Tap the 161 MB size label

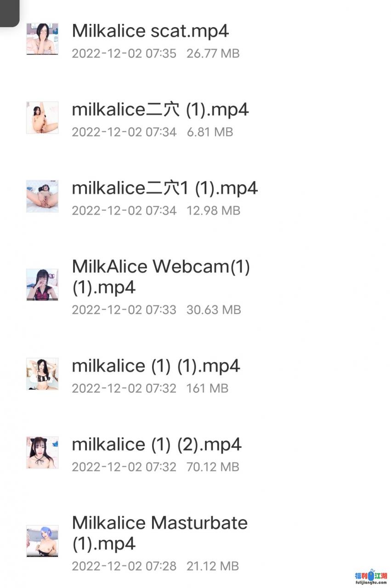point(207,388)
